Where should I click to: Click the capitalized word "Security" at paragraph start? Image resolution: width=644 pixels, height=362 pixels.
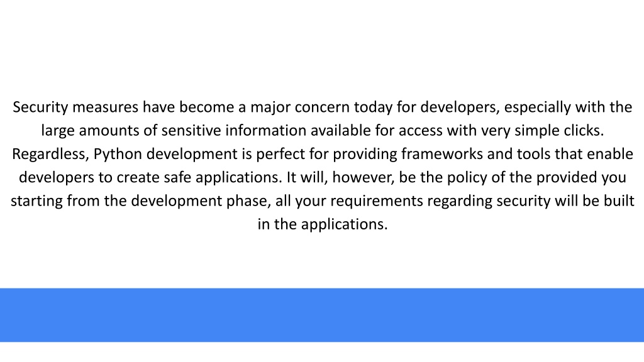click(x=40, y=107)
